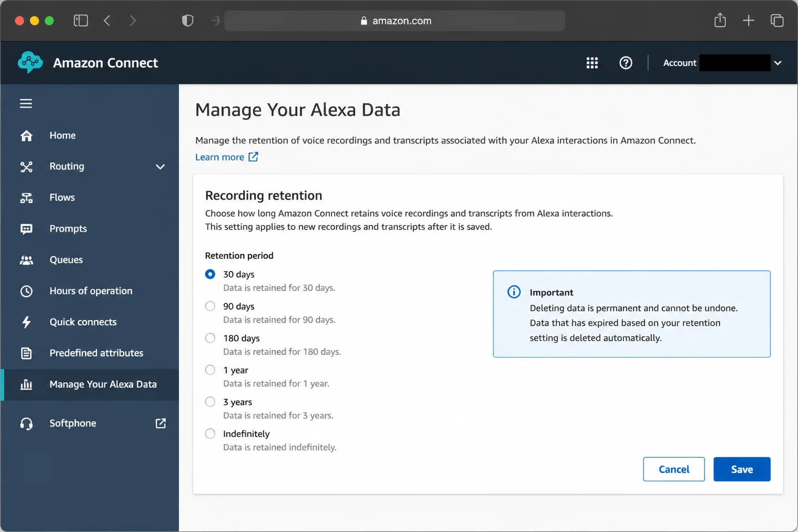
Task: Open the help question mark icon
Action: (626, 63)
